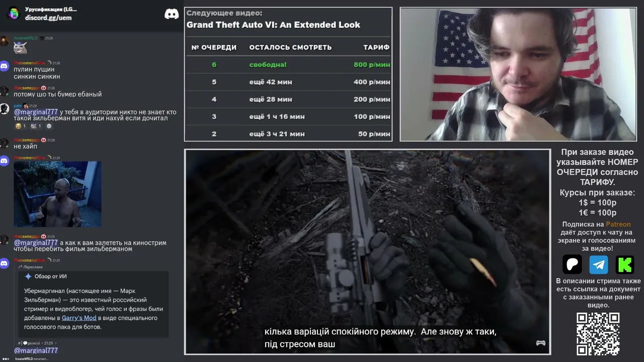This screenshot has width=644, height=362.
Task: Click the pig badge on the "не хайп" message
Action: pos(43,140)
